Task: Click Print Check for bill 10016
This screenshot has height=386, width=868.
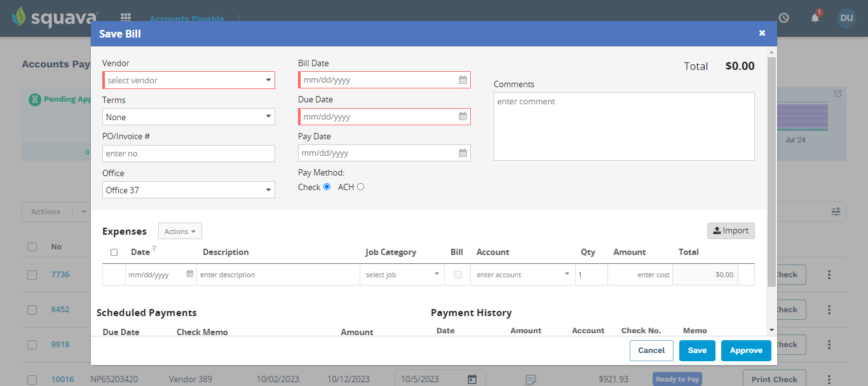Action: coord(774,380)
